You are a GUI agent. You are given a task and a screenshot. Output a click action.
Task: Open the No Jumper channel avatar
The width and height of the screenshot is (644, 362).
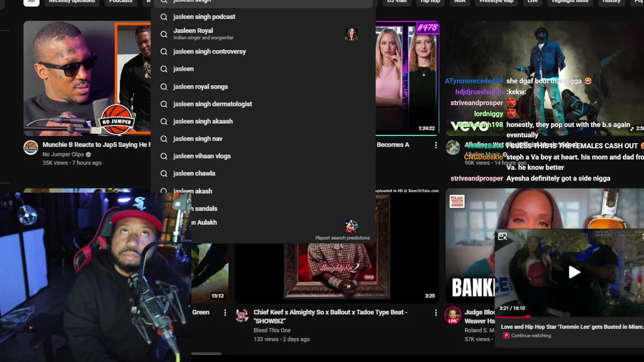point(31,148)
